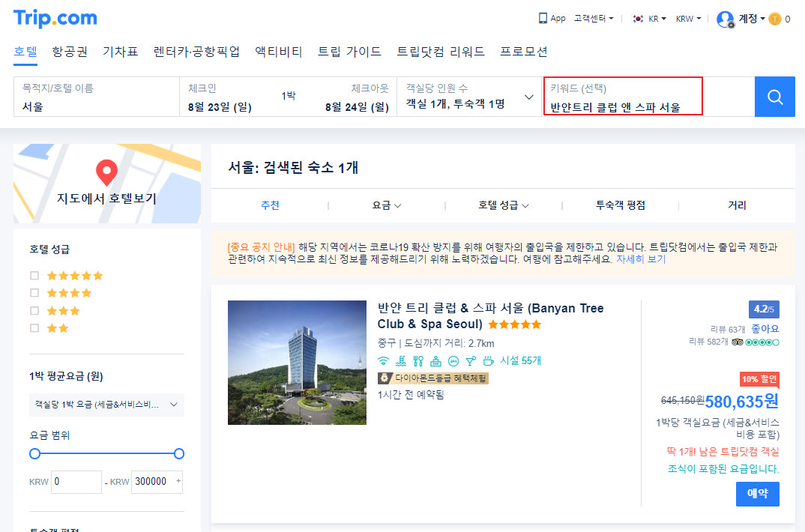Select the 트립닷컴 리워드 tab

pos(441,51)
